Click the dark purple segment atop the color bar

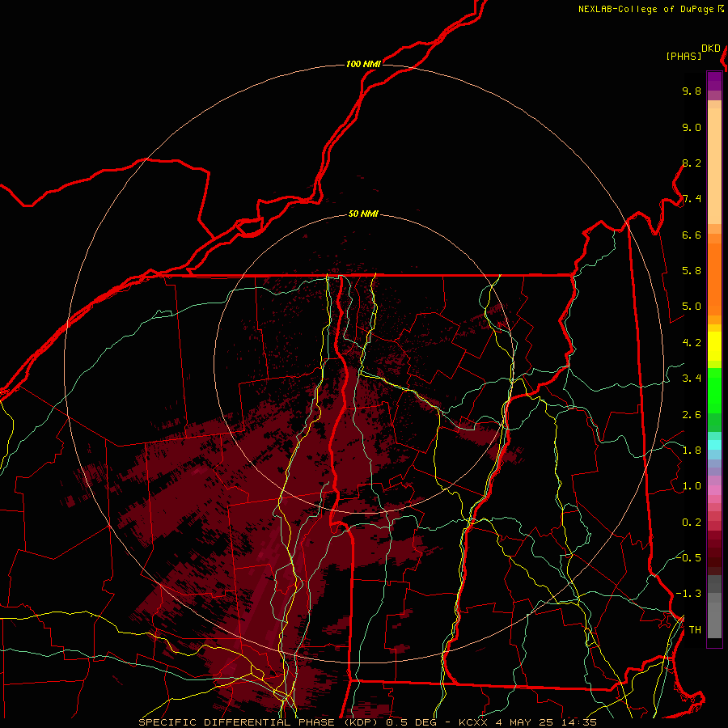714,81
